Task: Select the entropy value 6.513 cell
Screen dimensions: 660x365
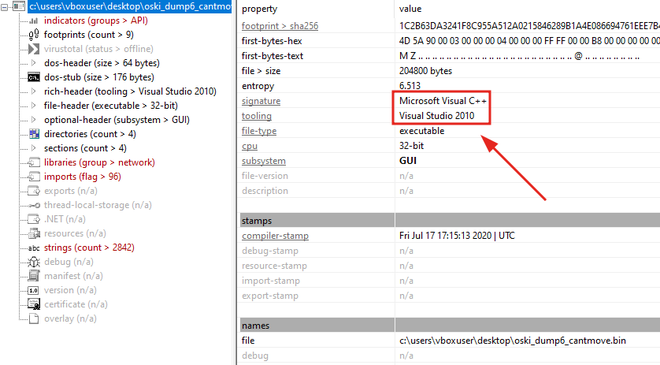Action: pos(410,86)
